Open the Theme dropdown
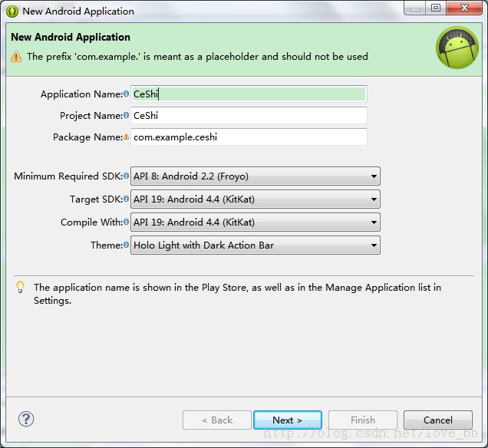This screenshot has height=448, width=488. click(256, 245)
